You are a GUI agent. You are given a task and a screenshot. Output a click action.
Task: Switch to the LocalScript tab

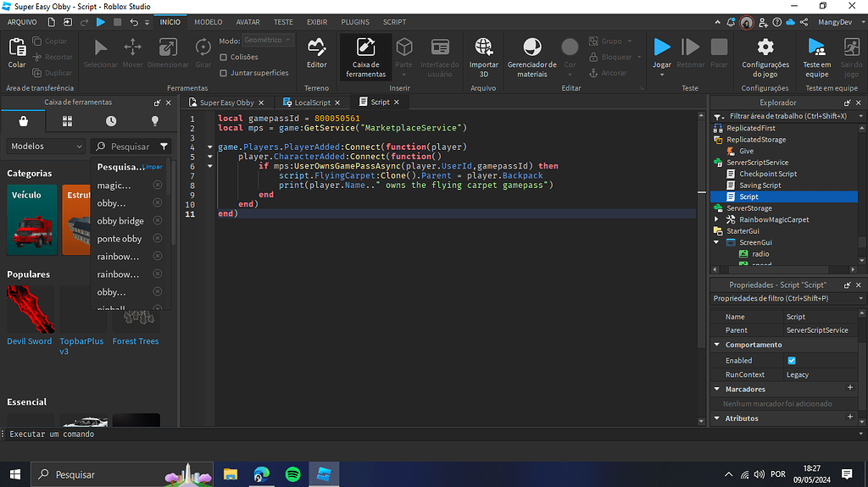[x=312, y=102]
